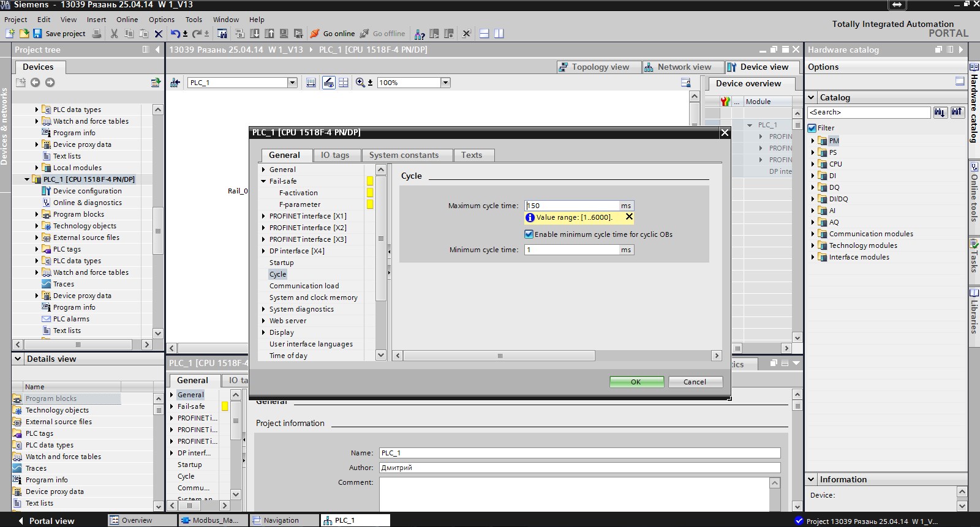Open the PLC_1 device selector dropdown
The width and height of the screenshot is (980, 527).
pos(292,83)
